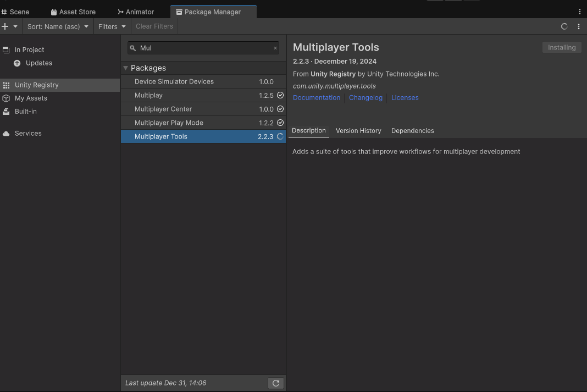Click the com.unity.multiplayer.tools package ID

(x=334, y=86)
